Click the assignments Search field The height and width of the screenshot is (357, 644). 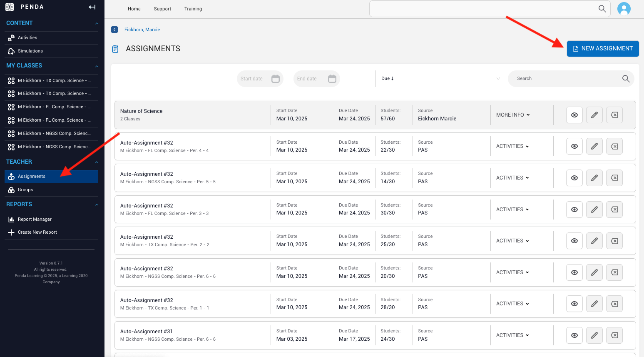(x=566, y=78)
